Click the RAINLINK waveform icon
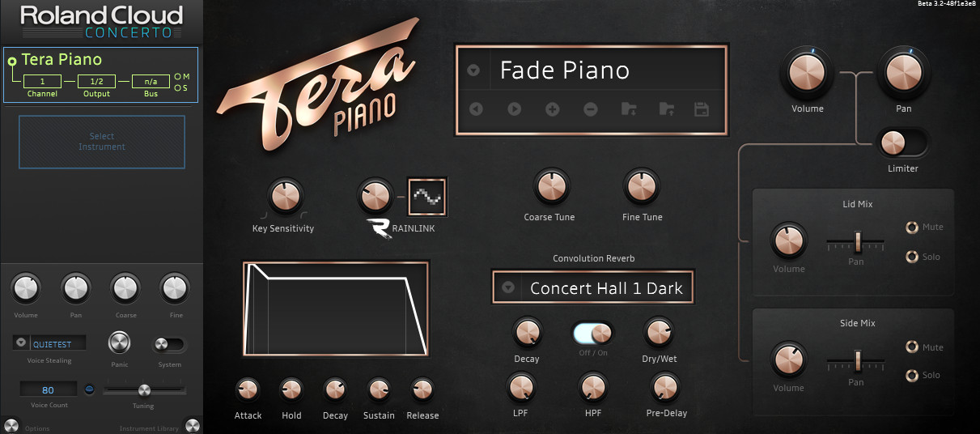 [x=427, y=195]
